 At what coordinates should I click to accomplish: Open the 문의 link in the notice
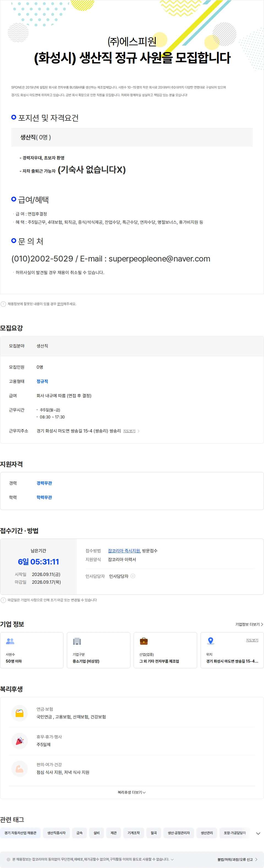[60, 304]
